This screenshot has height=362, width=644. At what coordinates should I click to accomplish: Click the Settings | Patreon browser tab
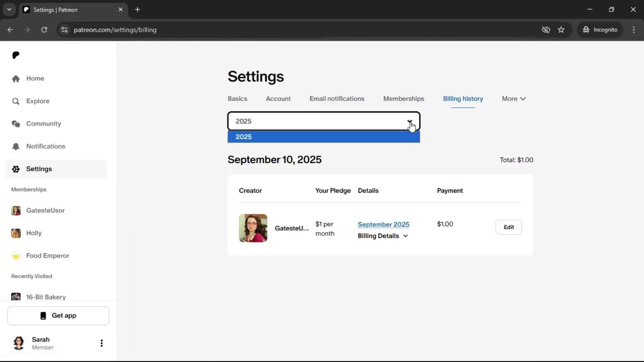point(73,10)
